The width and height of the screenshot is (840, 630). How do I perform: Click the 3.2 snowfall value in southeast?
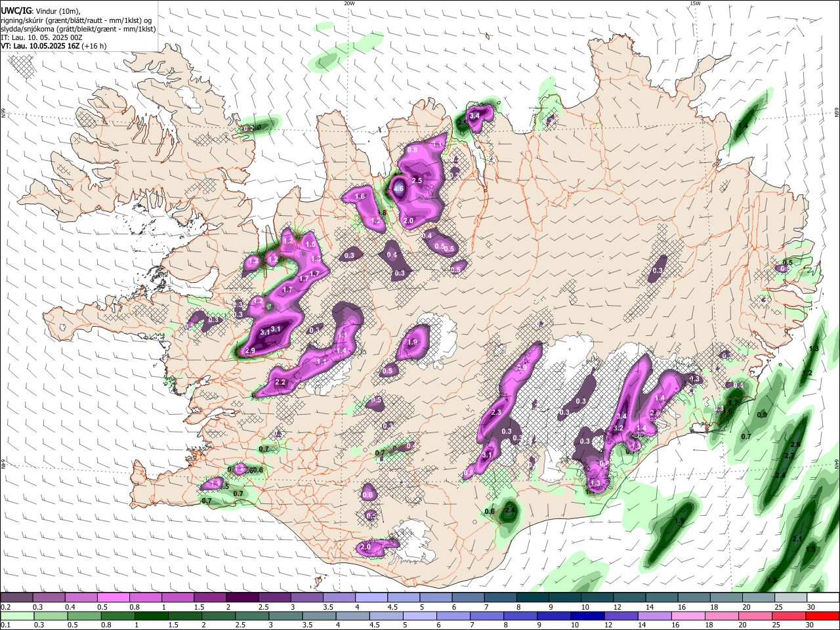tap(618, 428)
